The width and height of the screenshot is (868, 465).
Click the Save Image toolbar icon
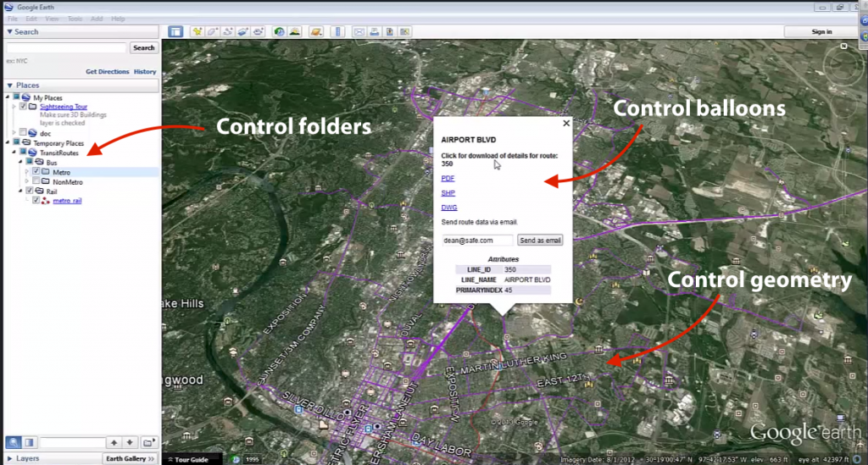pyautogui.click(x=390, y=32)
